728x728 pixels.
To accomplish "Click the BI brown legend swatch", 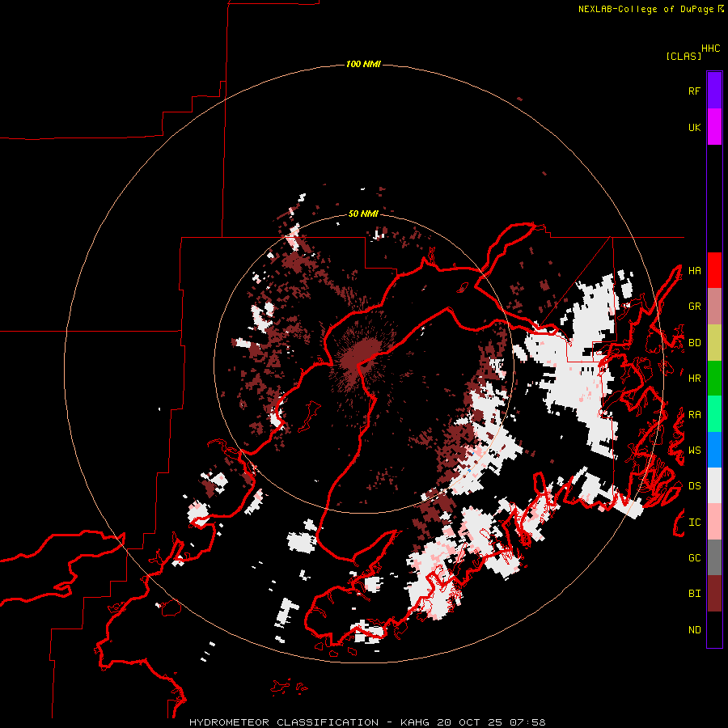I will coord(714,594).
